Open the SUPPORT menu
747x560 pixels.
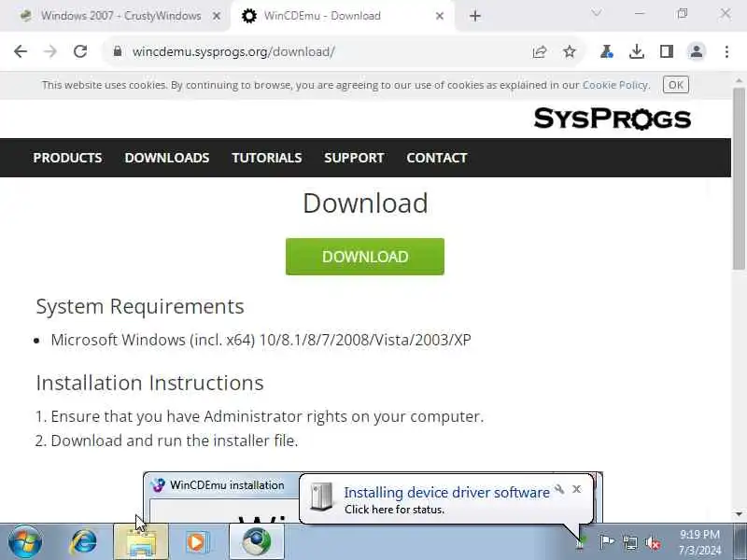pos(354,158)
